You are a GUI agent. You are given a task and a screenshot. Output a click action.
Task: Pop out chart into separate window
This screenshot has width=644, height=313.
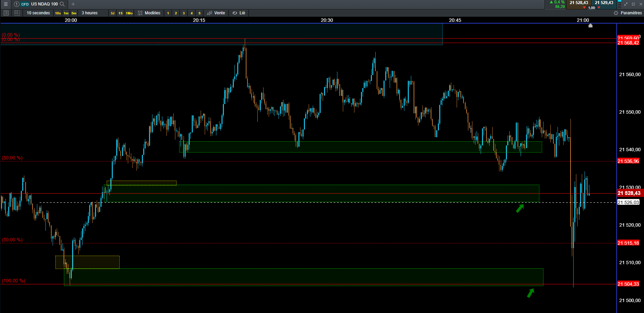coord(633,4)
